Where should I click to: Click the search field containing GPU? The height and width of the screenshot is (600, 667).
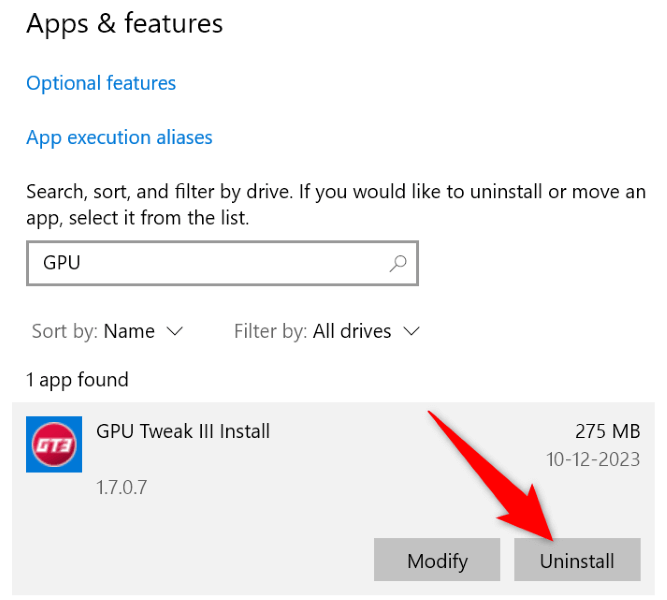pos(210,264)
